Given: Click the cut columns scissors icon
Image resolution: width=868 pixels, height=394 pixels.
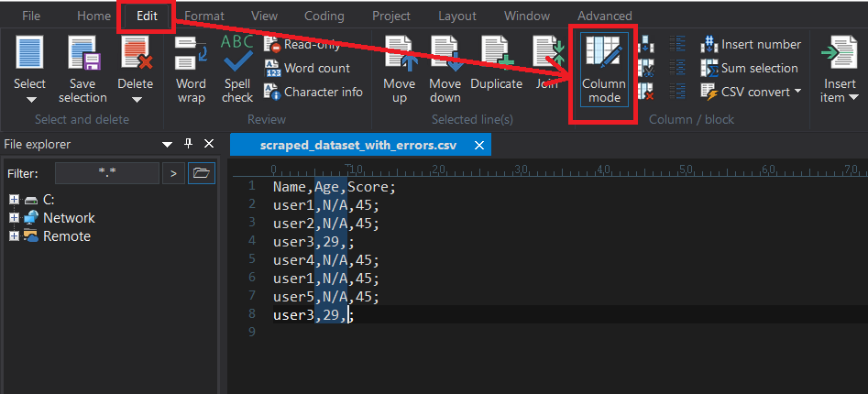Looking at the screenshot, I should (x=646, y=68).
